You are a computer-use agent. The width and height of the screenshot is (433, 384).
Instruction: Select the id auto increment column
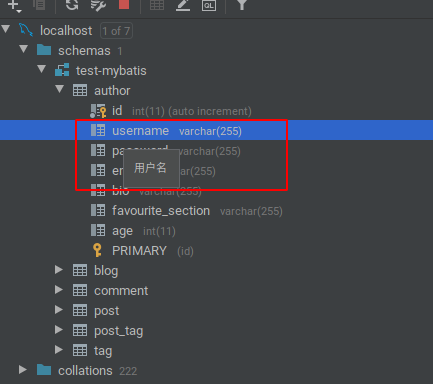pyautogui.click(x=171, y=111)
